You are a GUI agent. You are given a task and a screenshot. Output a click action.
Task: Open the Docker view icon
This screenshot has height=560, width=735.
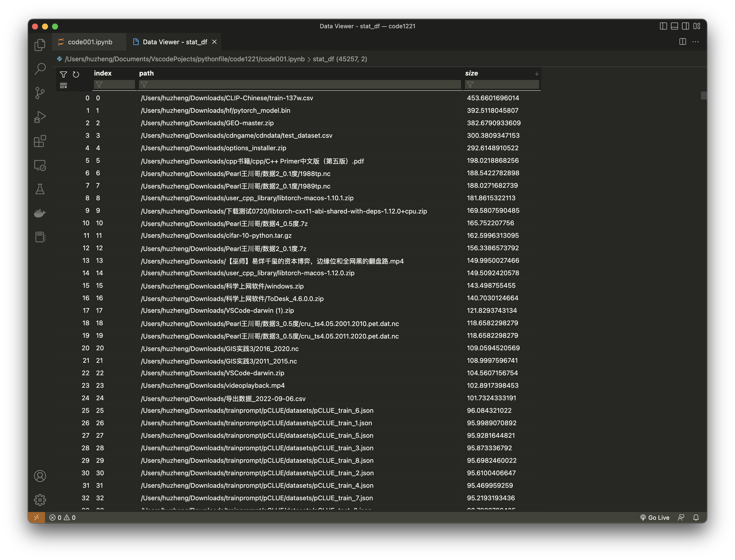coord(40,213)
